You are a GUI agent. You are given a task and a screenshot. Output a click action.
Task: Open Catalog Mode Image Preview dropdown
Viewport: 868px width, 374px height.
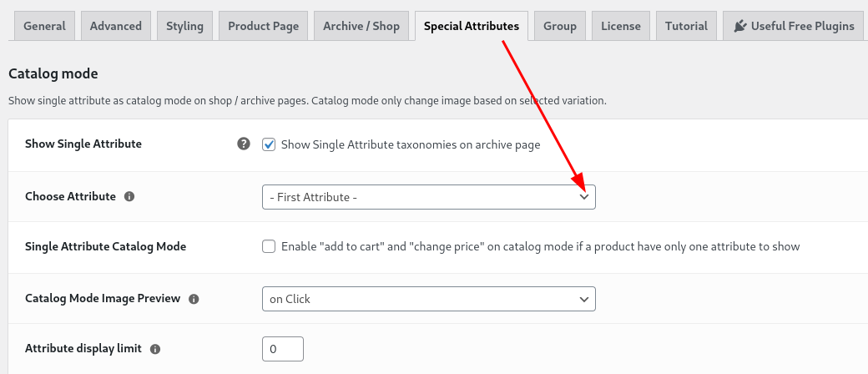(x=429, y=299)
